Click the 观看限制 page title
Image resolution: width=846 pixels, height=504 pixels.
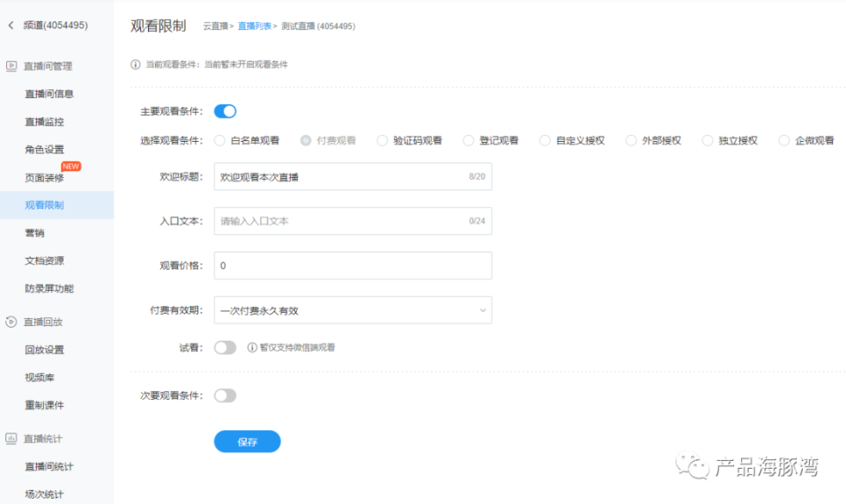(x=158, y=26)
